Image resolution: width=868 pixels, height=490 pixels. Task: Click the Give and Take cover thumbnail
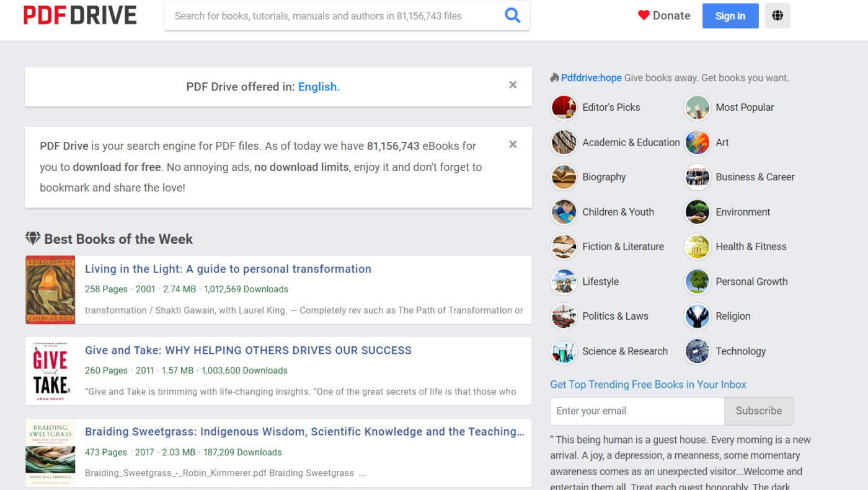[50, 371]
